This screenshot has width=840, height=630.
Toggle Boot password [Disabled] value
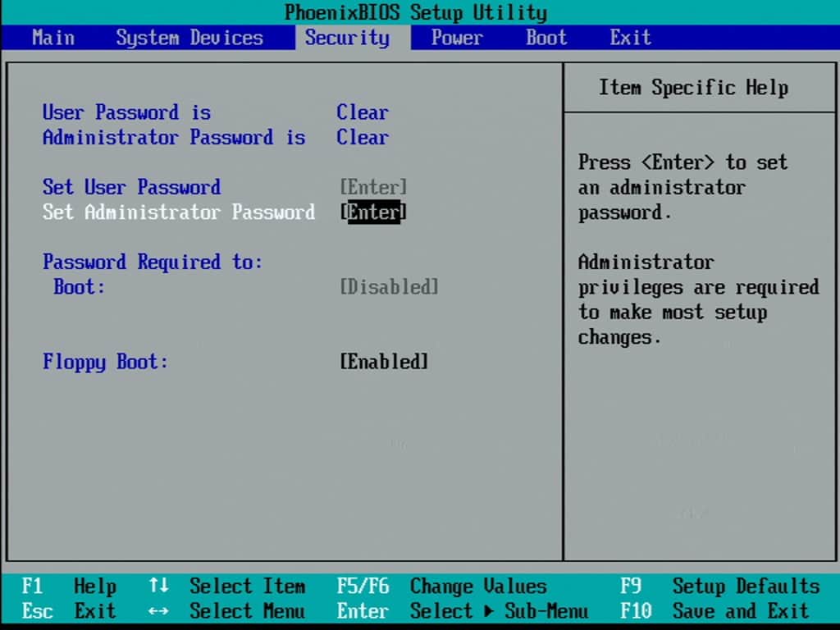[x=390, y=286]
